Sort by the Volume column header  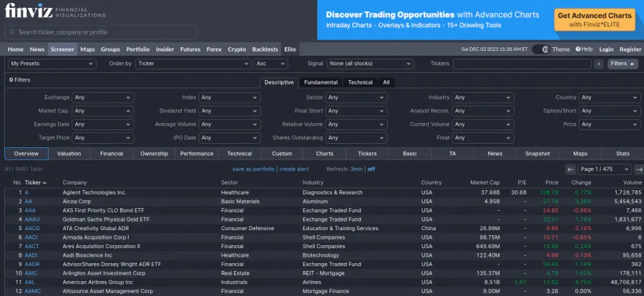(x=633, y=183)
